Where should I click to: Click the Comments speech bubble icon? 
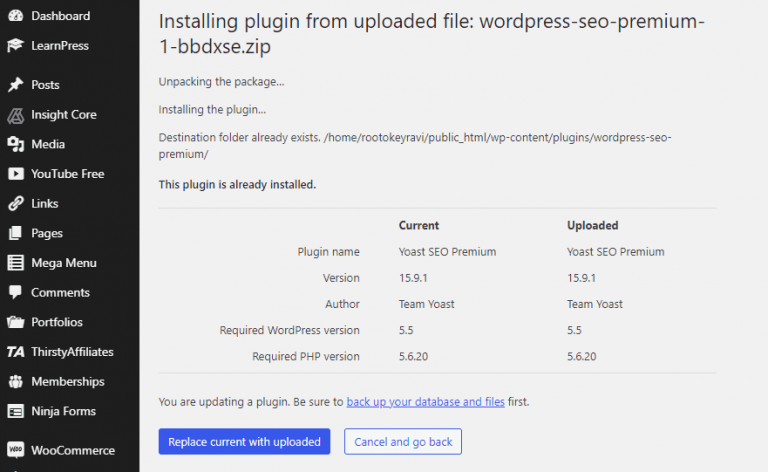click(16, 292)
